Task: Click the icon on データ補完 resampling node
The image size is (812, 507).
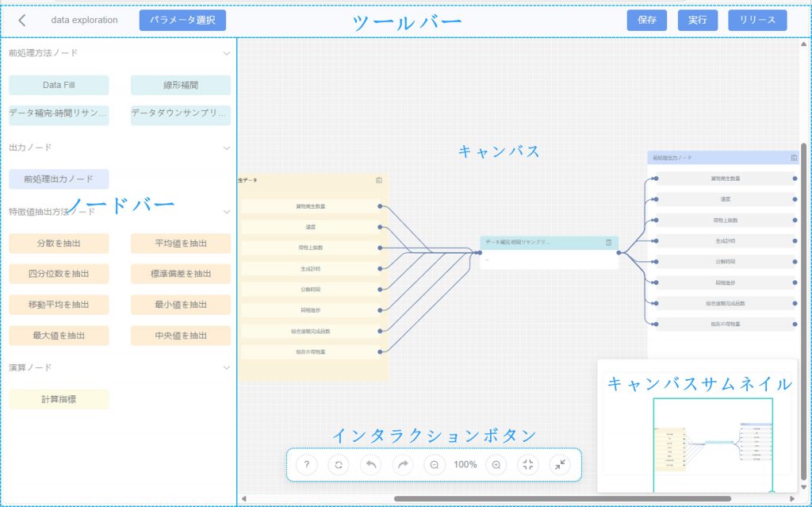Action: point(609,242)
